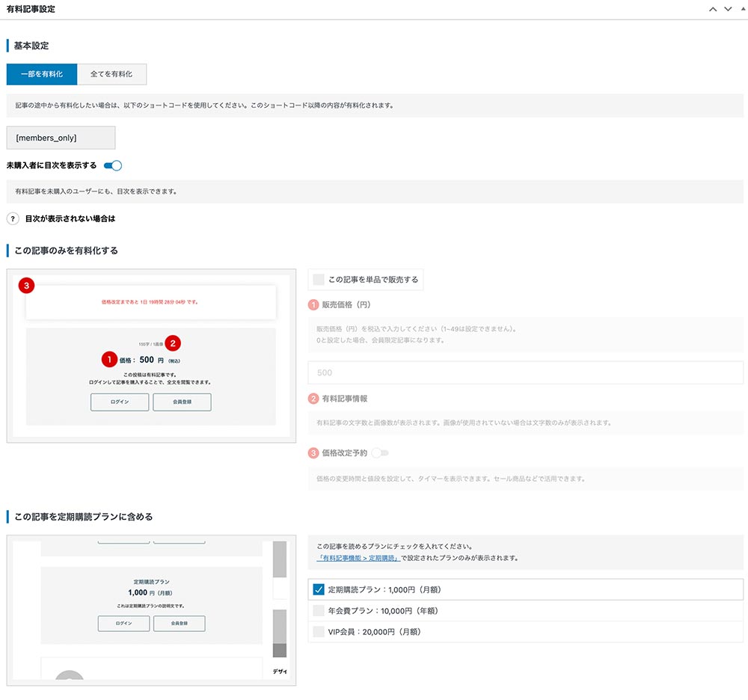Open the 「有料記事機能 > 定期購読」 link
748x700 pixels.
coord(358,558)
